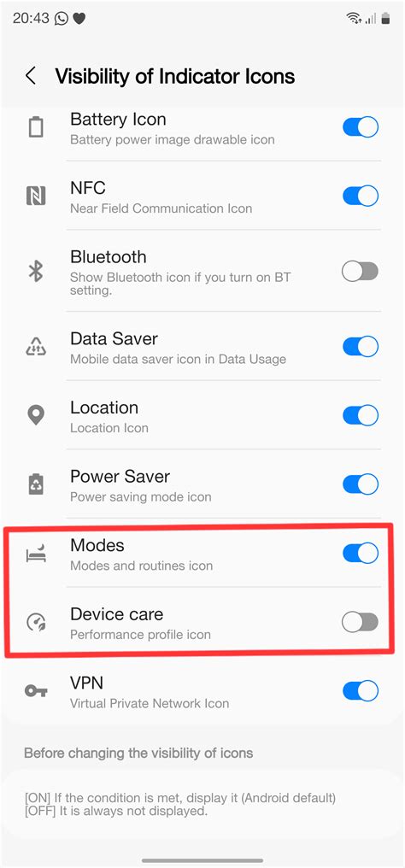
Task: Tap the Power Saver label text
Action: tap(120, 477)
